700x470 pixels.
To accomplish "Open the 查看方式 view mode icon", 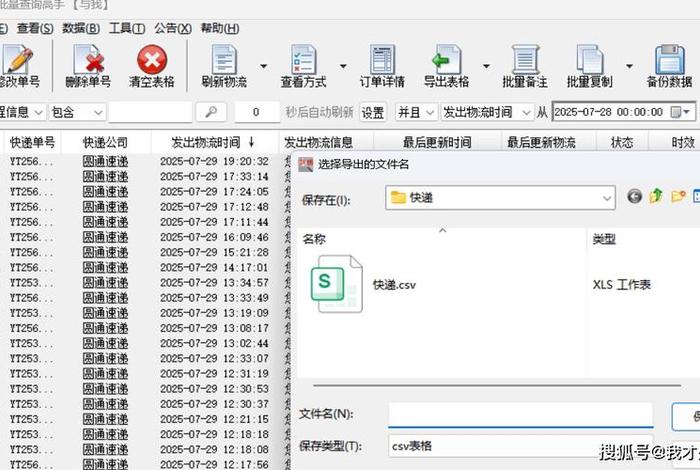I will coord(304,59).
